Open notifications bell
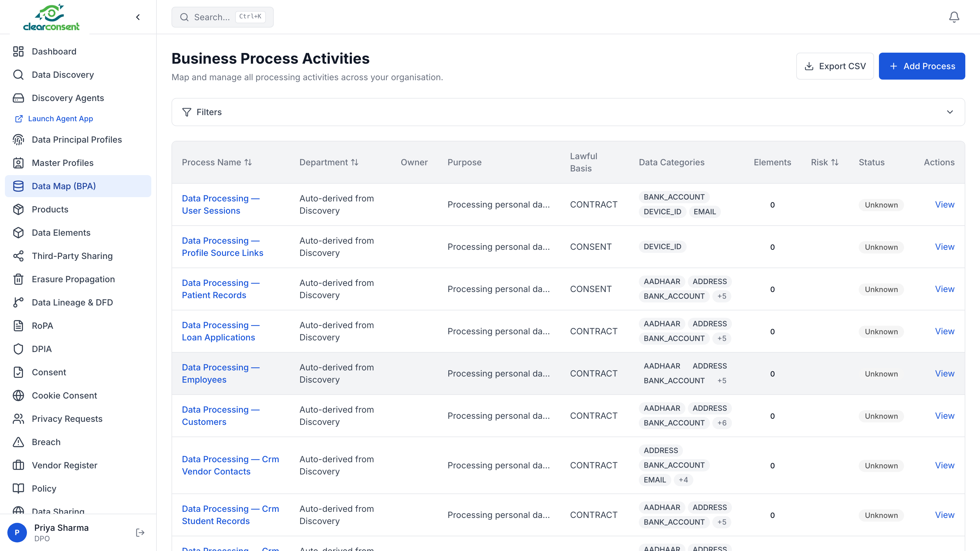Screen dimensions: 980x551 954,17
